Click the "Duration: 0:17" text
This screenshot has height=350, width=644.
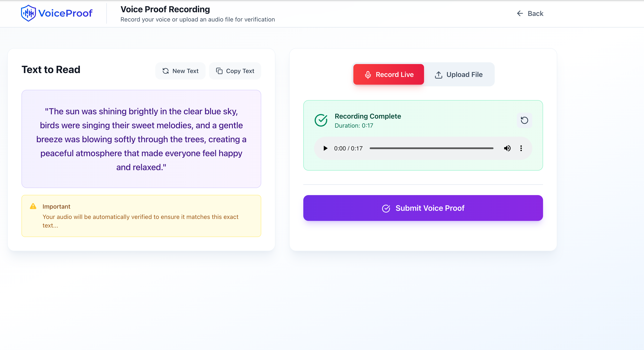(354, 126)
